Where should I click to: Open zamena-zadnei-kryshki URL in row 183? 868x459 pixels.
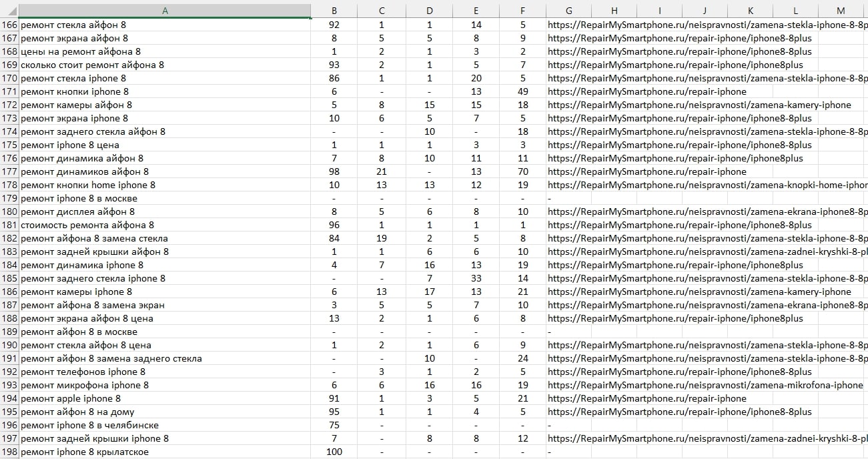coord(707,252)
